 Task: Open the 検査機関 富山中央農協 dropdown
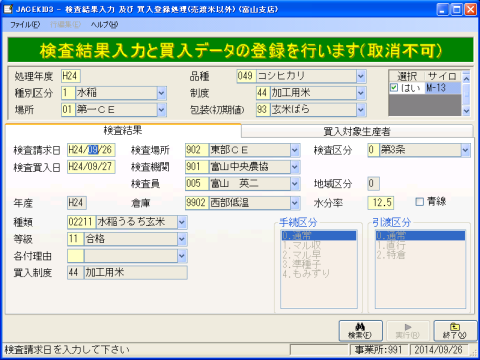pos(295,167)
